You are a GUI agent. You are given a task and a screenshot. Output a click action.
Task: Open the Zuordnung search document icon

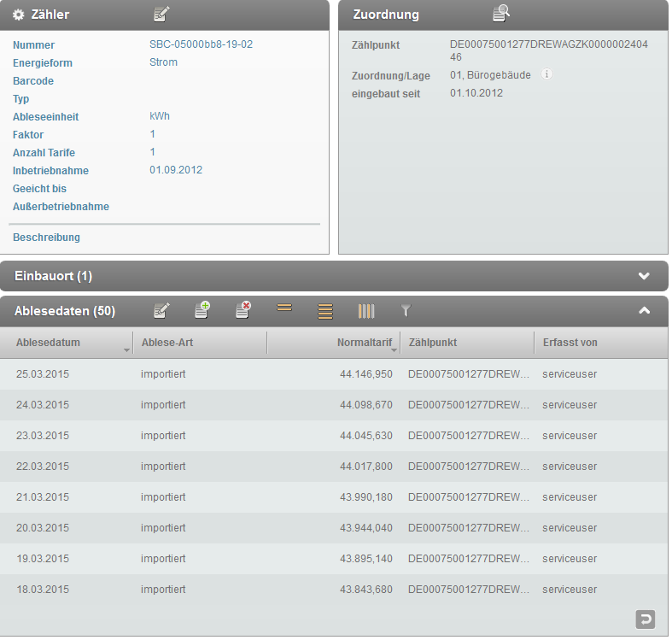pos(501,14)
